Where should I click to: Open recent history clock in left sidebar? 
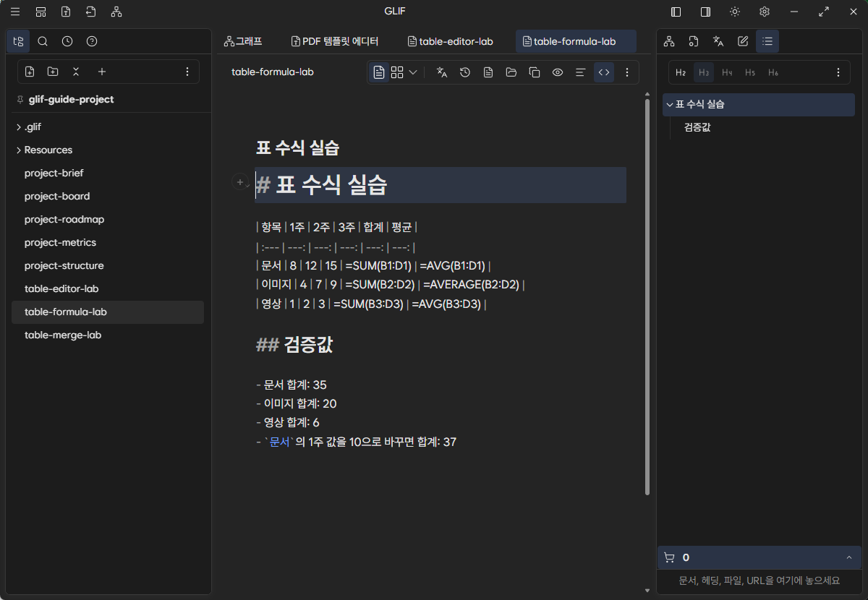(67, 41)
